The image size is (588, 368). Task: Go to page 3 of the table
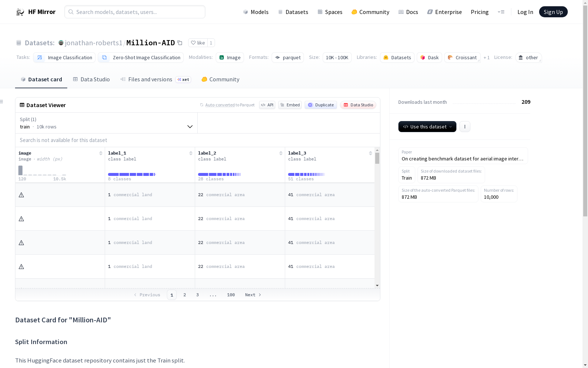click(197, 295)
